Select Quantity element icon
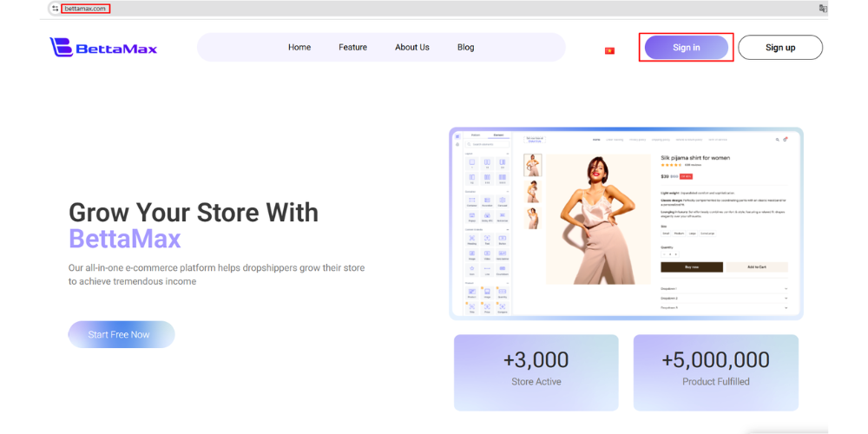Screen dimensions: 868x434 pyautogui.click(x=502, y=293)
